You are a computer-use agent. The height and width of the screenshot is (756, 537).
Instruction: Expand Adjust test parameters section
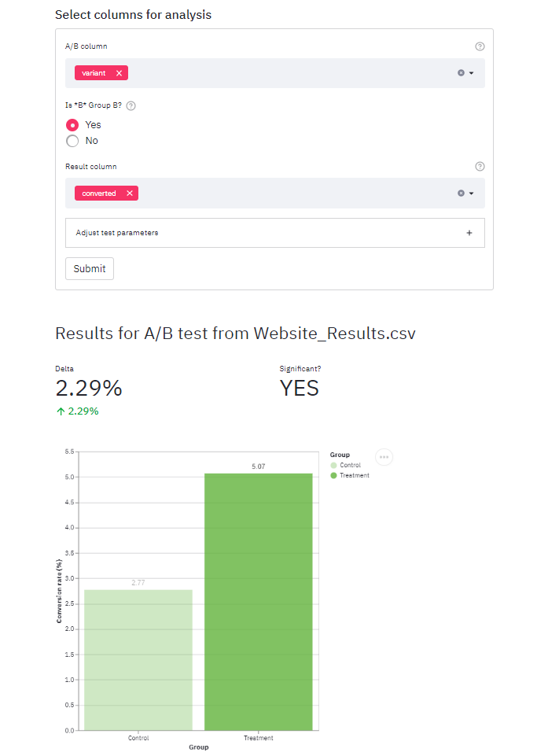469,233
